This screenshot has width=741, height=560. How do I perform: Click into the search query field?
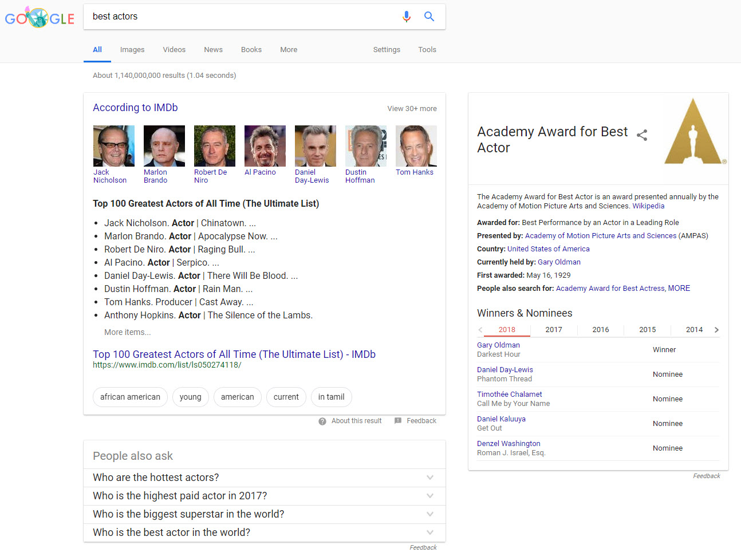[x=241, y=17]
